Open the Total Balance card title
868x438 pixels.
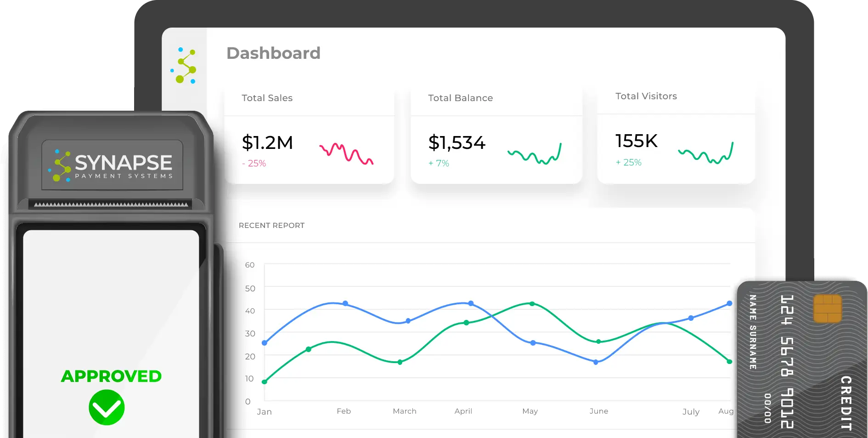point(460,98)
